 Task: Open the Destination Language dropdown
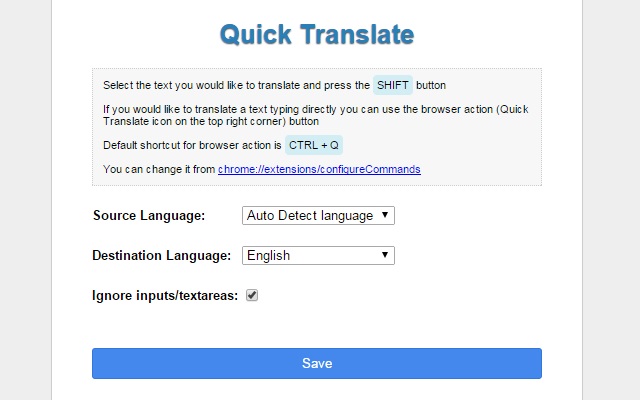[318, 255]
